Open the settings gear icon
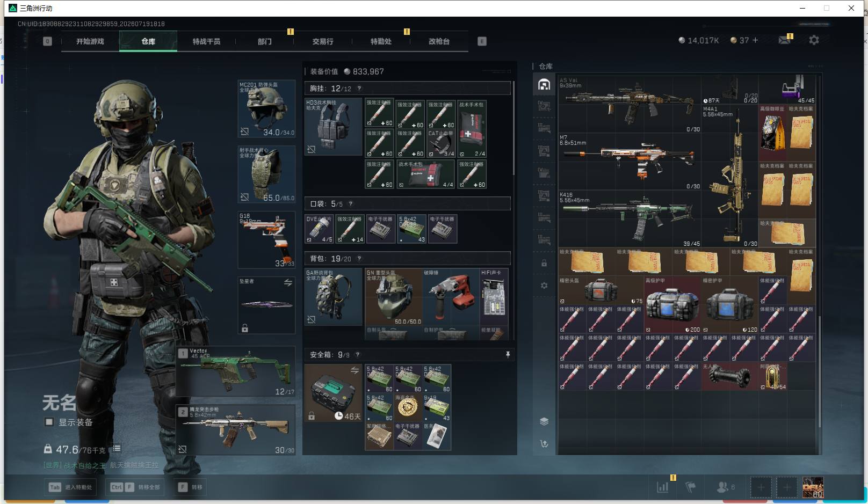Screen dimensions: 868x504 814,40
